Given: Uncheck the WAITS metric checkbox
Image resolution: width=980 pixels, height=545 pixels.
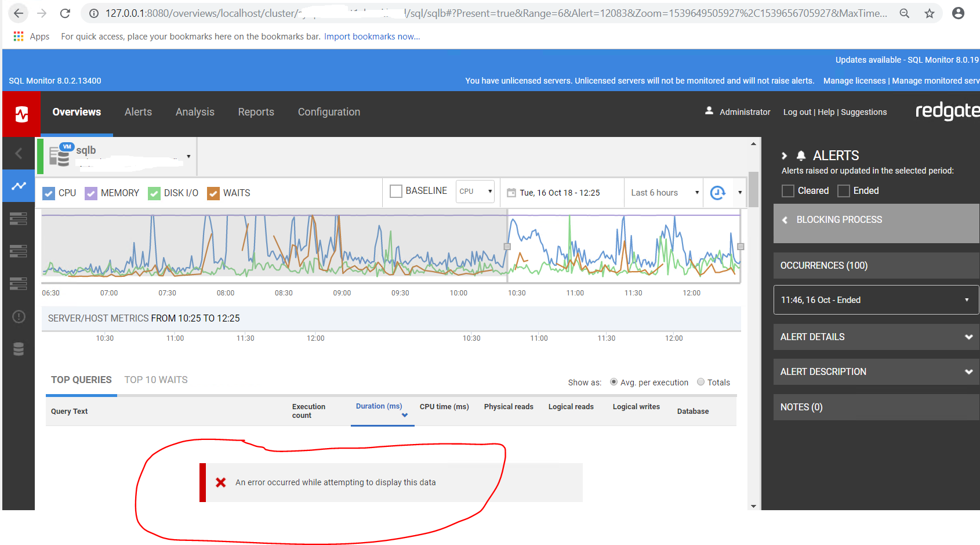Looking at the screenshot, I should click(213, 193).
